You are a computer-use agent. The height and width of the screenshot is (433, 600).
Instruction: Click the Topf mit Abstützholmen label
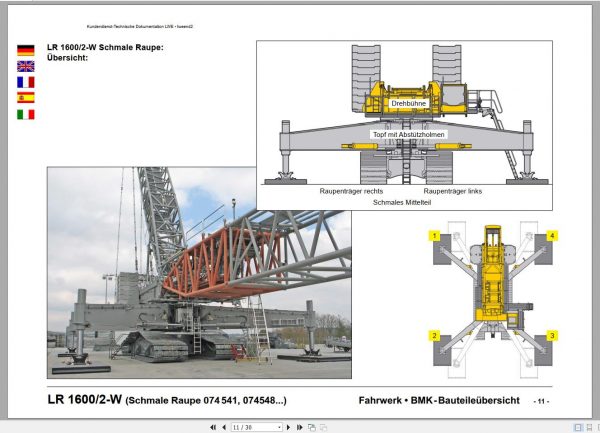(x=409, y=135)
